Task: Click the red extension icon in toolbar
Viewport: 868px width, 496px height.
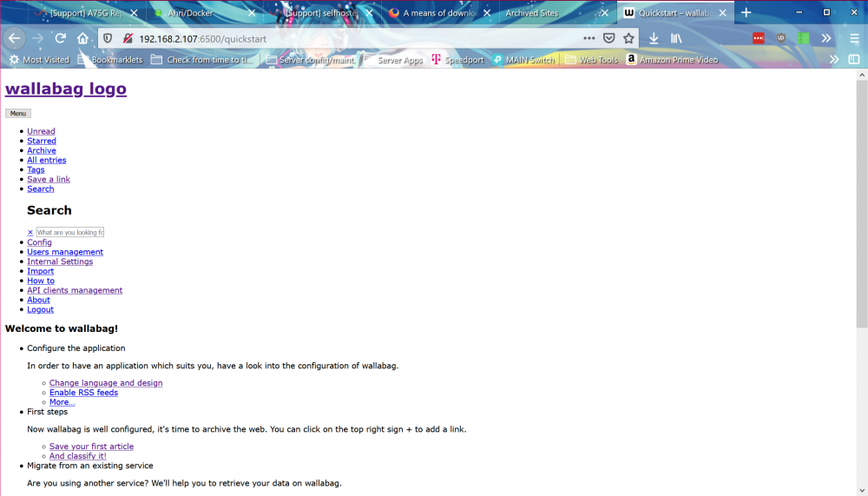Action: [759, 38]
